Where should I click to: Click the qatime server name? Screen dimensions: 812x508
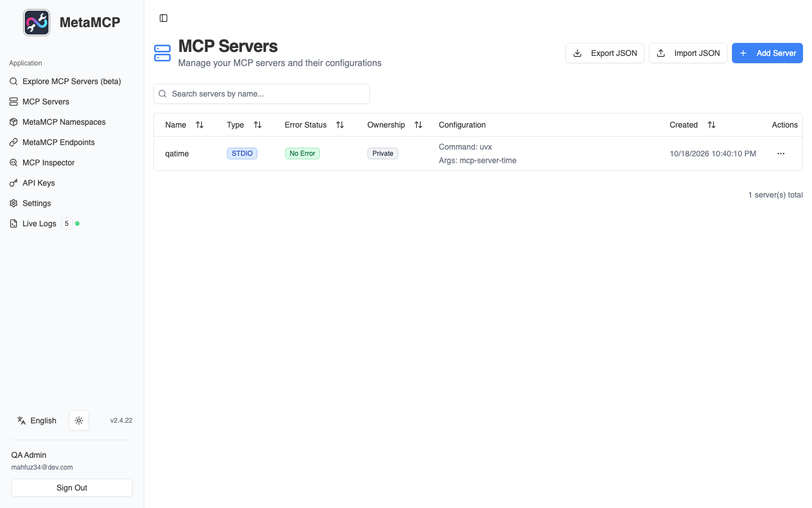177,154
